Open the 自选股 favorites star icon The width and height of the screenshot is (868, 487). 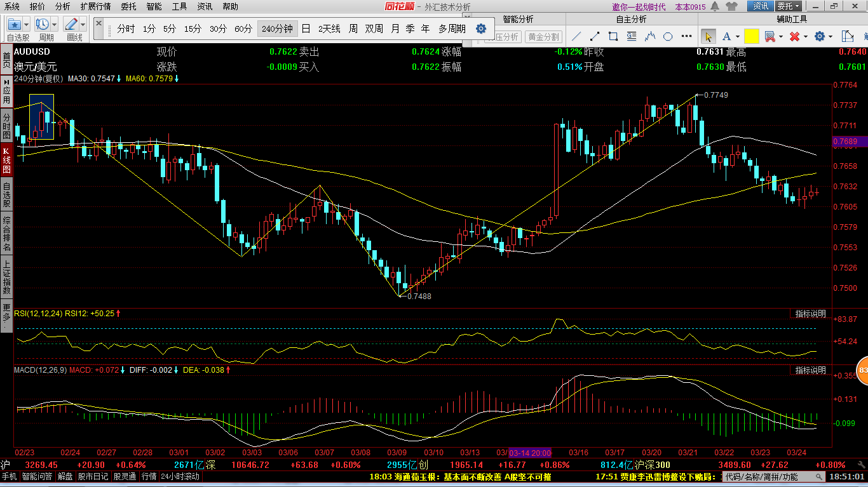pos(14,25)
